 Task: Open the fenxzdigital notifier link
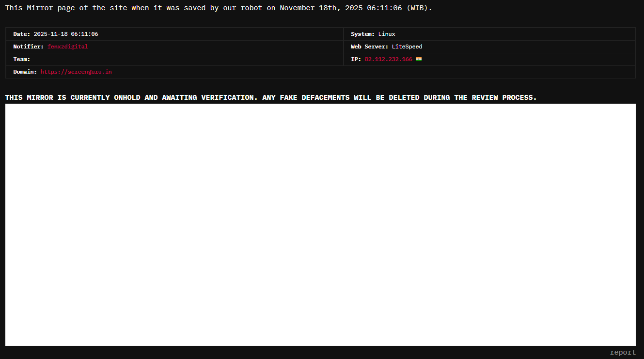[67, 47]
